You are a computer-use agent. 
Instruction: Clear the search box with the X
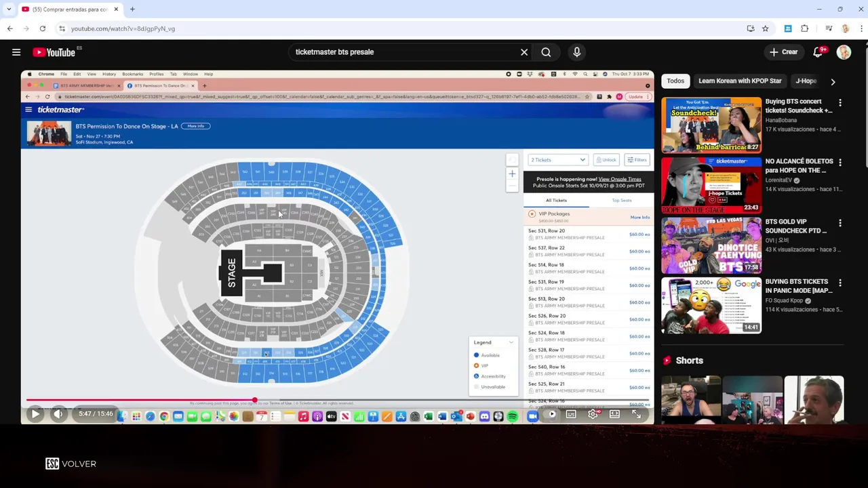pyautogui.click(x=524, y=52)
